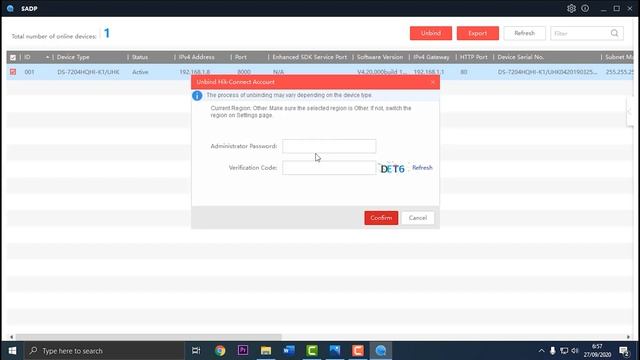Toggle select-all checkbox in table header
This screenshot has width=640, height=360.
click(13, 58)
